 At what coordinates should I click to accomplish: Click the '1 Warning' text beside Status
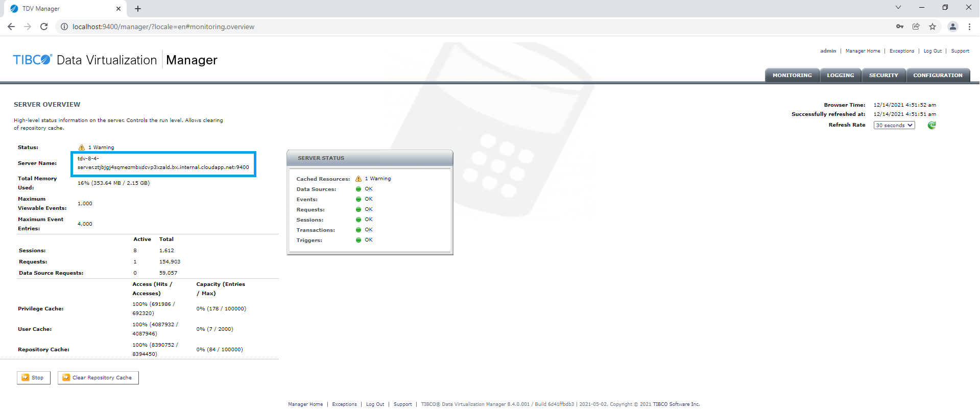101,148
